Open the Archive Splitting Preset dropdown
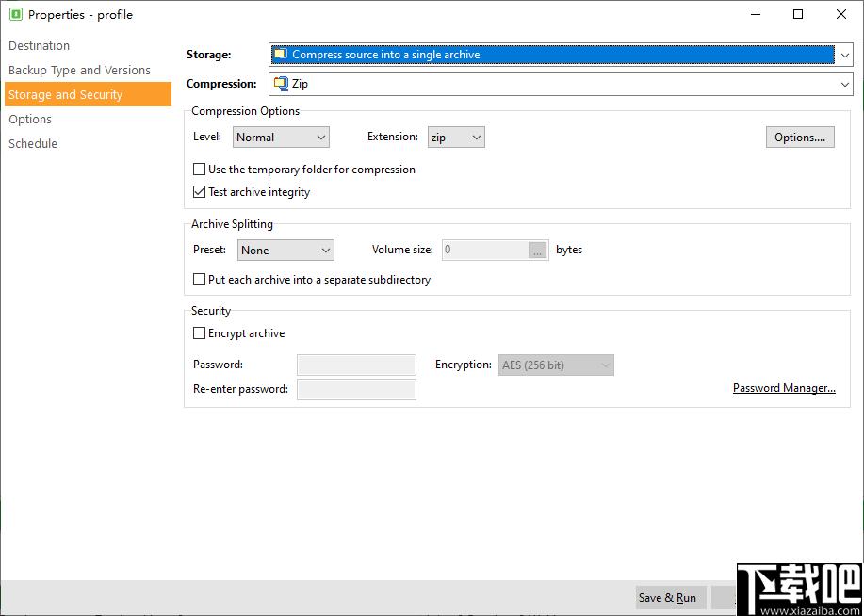864x616 pixels. [x=285, y=251]
